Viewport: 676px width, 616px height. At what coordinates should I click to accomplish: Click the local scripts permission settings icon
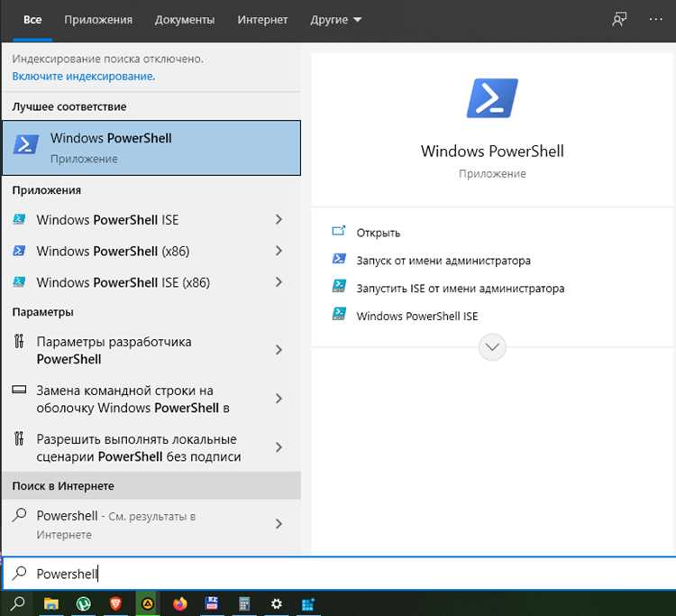pos(19,438)
